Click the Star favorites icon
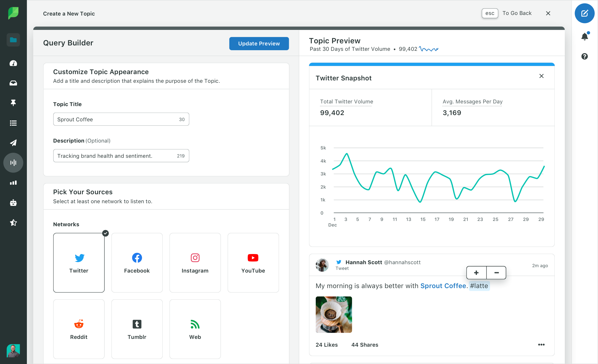Viewport: 598px width, 364px height. [13, 222]
